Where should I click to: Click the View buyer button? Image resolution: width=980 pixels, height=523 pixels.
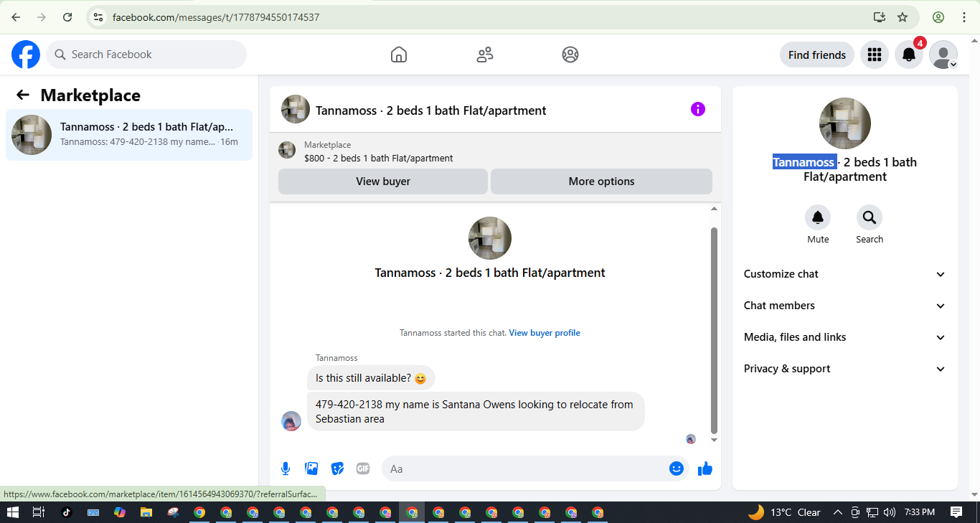pos(383,182)
